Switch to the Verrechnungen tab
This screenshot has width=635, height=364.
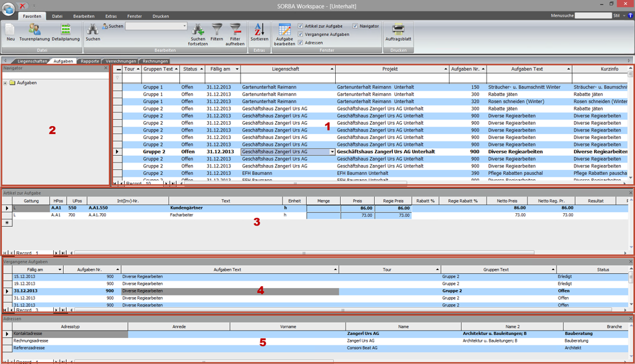[121, 61]
